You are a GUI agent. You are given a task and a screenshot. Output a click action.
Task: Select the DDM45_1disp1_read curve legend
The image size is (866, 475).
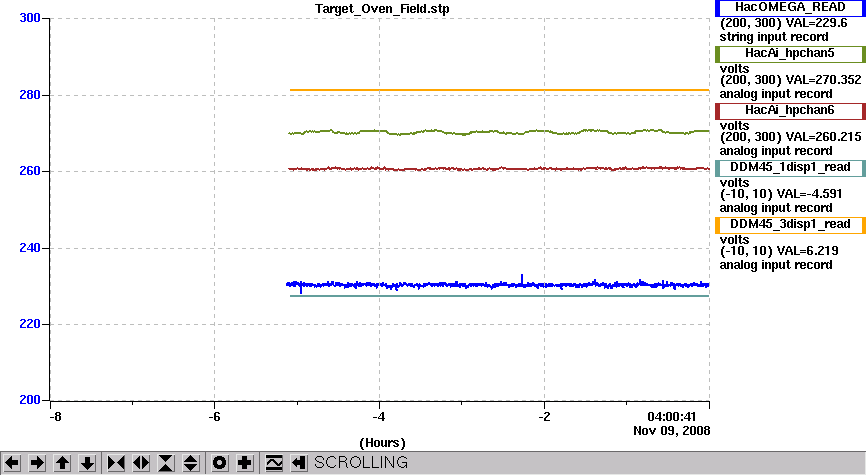(x=790, y=167)
